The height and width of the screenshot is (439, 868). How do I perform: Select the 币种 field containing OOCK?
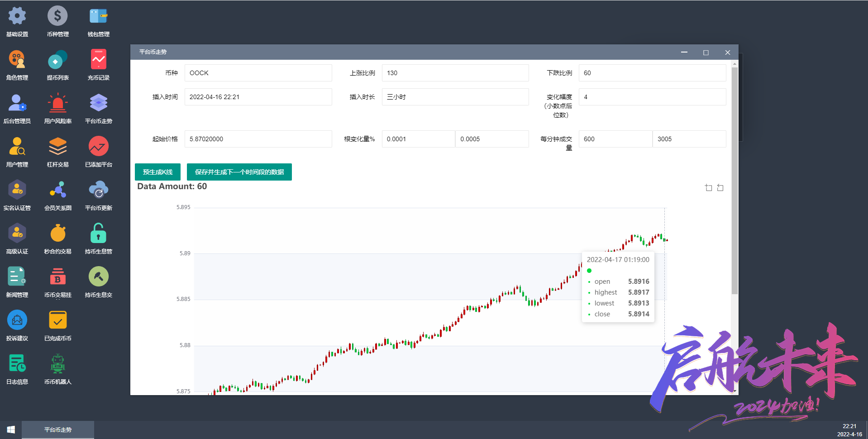(258, 73)
